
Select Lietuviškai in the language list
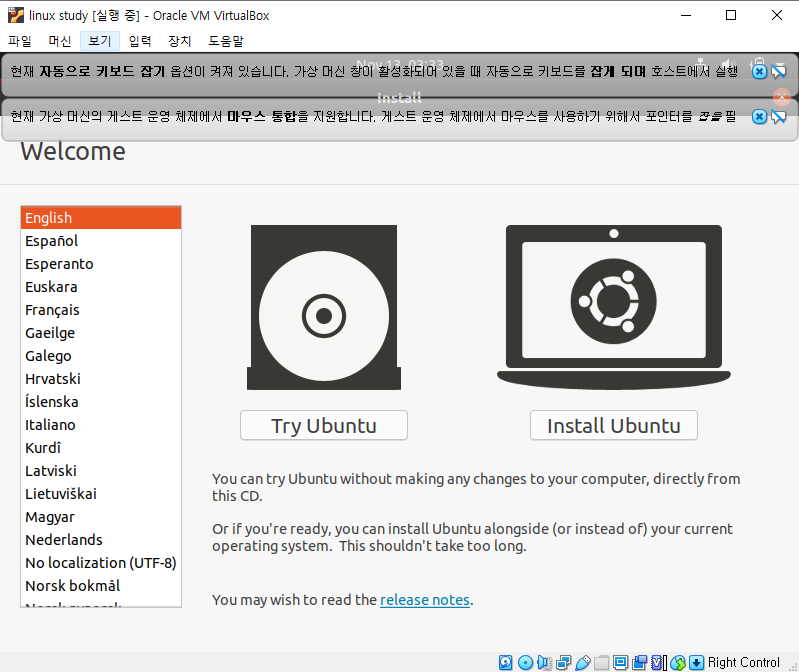pyautogui.click(x=101, y=494)
